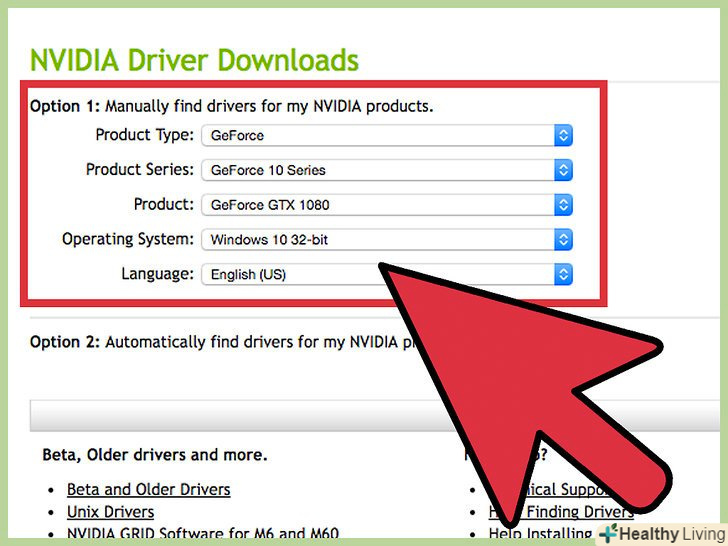Click the 'Option 1: Manually find drivers' text
728x546 pixels.
231,106
